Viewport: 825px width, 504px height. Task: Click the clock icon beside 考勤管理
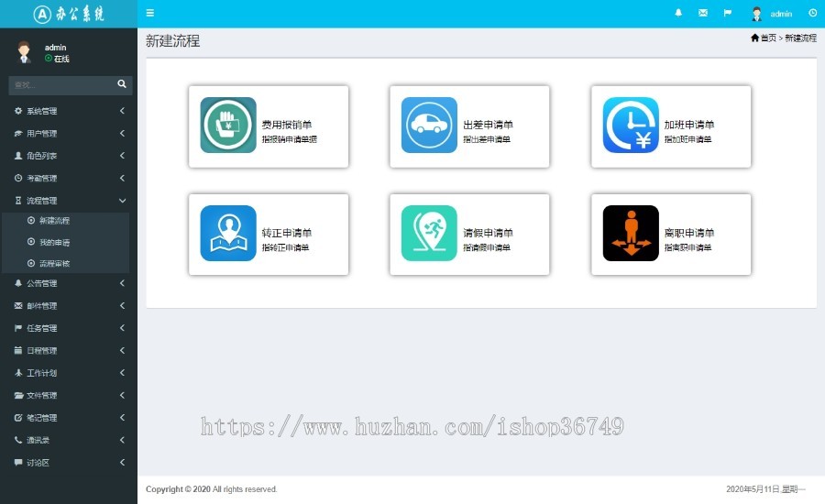[18, 179]
